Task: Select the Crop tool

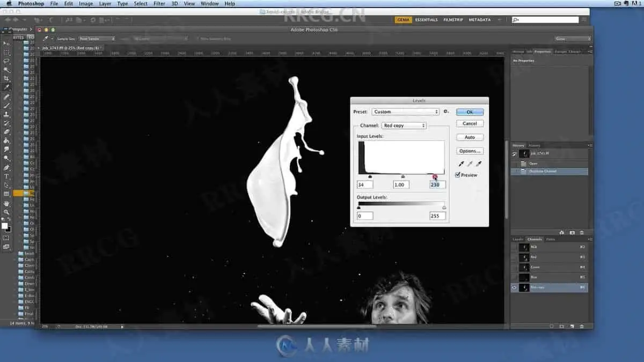Action: [6, 78]
